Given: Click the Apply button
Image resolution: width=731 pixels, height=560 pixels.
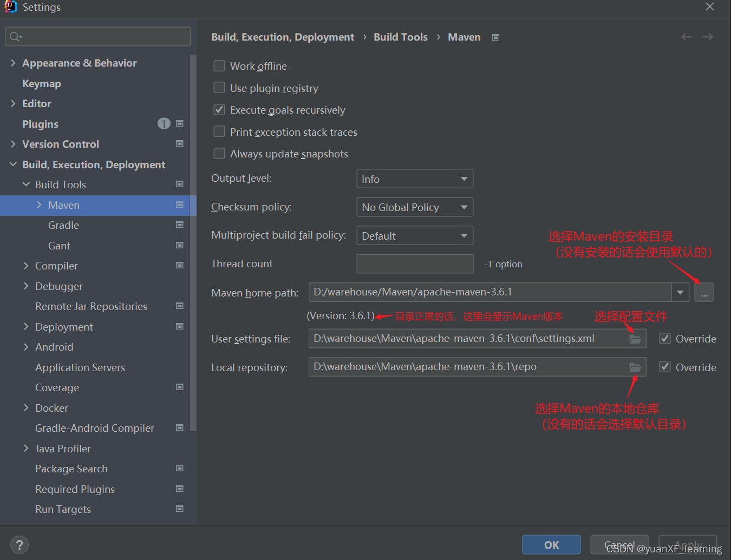Looking at the screenshot, I should click(688, 545).
